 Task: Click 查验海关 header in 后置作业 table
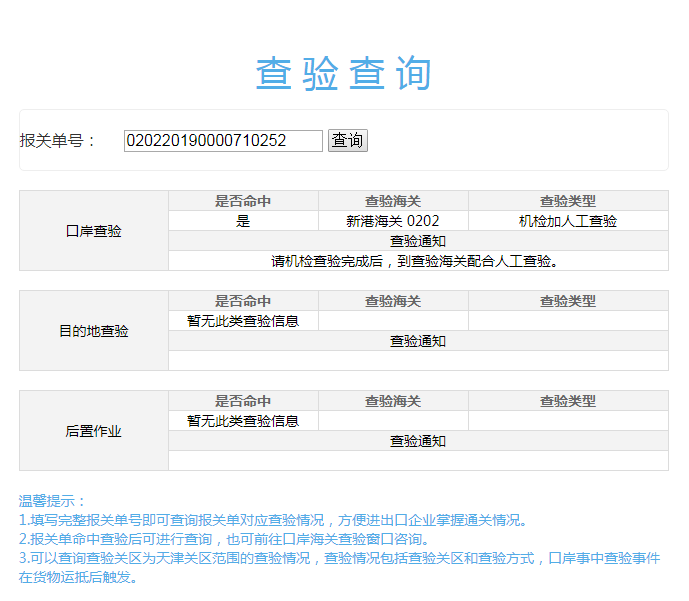click(393, 401)
